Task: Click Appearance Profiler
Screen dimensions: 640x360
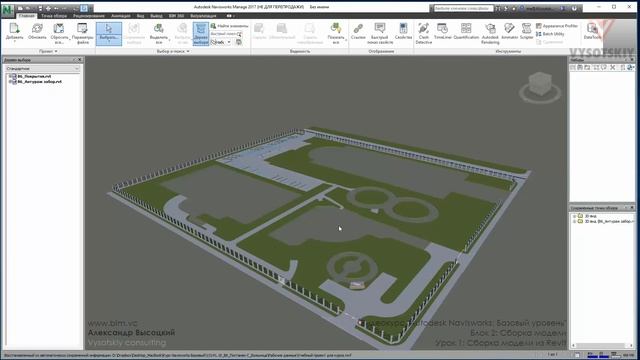Action: (557, 26)
